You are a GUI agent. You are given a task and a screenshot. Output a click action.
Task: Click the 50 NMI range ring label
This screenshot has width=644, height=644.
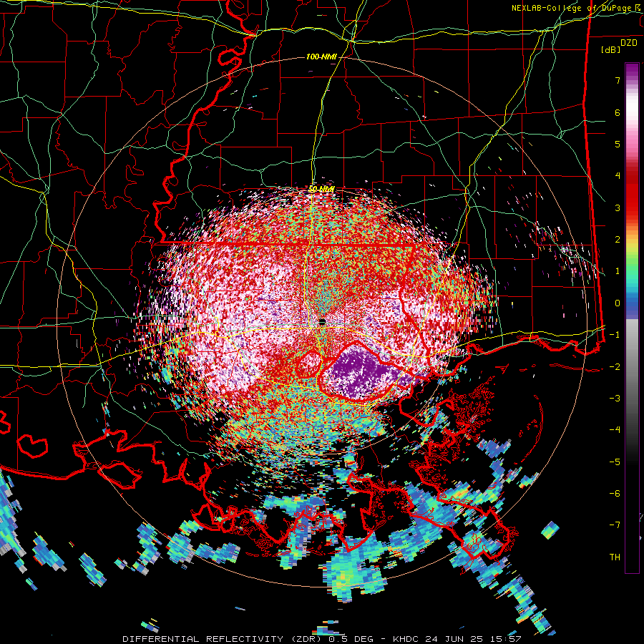click(x=321, y=189)
